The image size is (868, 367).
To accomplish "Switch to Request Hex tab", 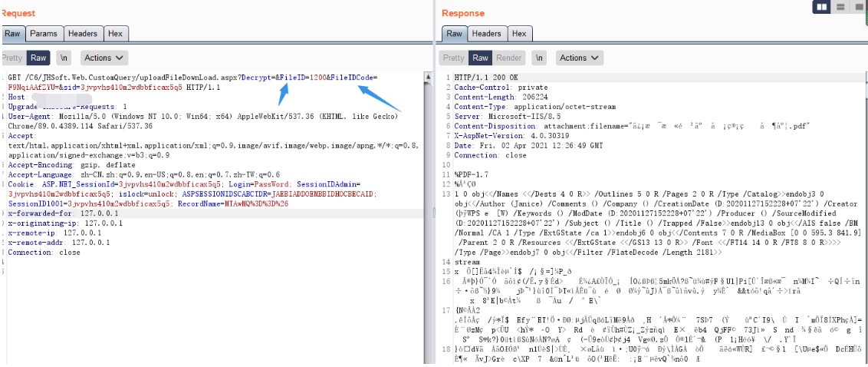I will (115, 34).
